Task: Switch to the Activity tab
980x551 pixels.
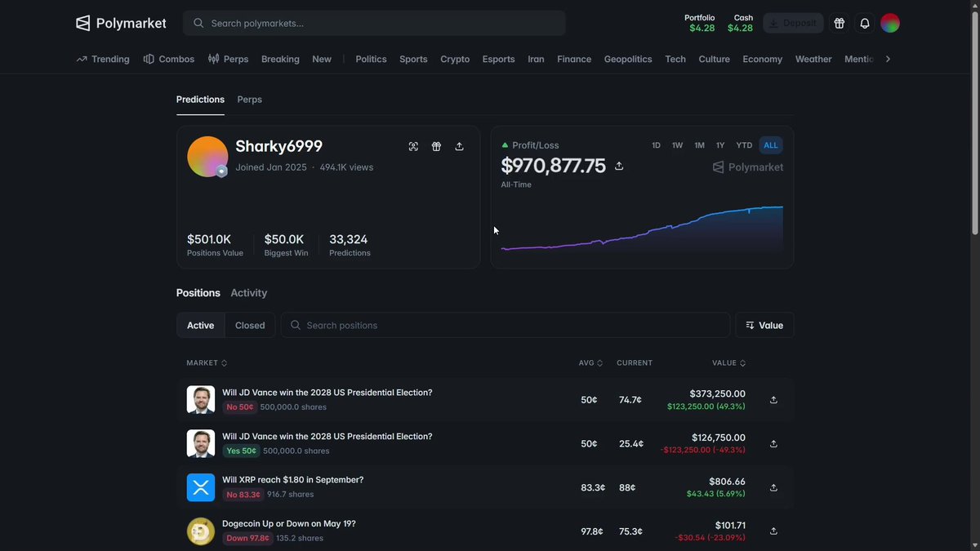Action: [x=249, y=293]
